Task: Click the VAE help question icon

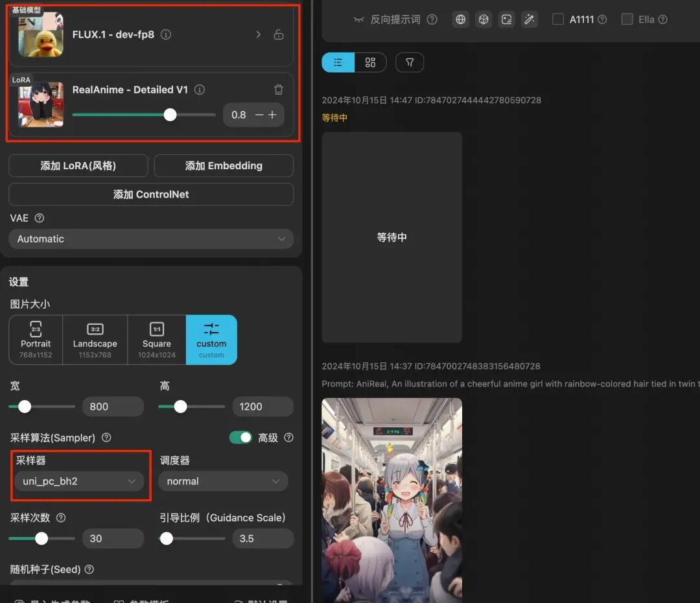Action: (40, 218)
